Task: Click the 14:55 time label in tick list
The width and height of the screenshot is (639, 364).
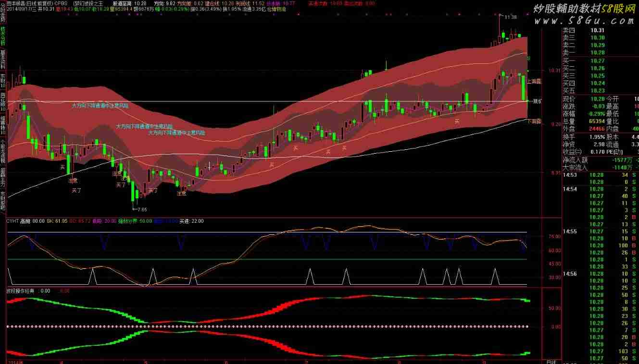Action: [x=570, y=231]
